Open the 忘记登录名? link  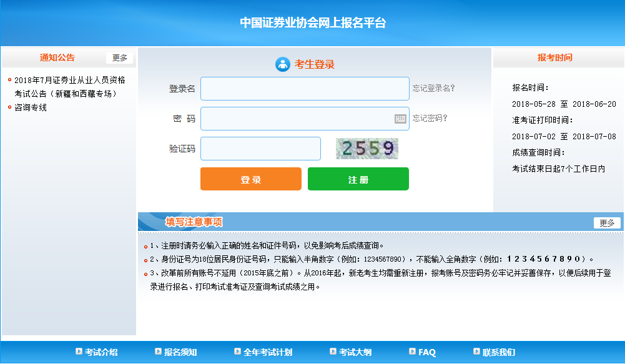(x=435, y=88)
